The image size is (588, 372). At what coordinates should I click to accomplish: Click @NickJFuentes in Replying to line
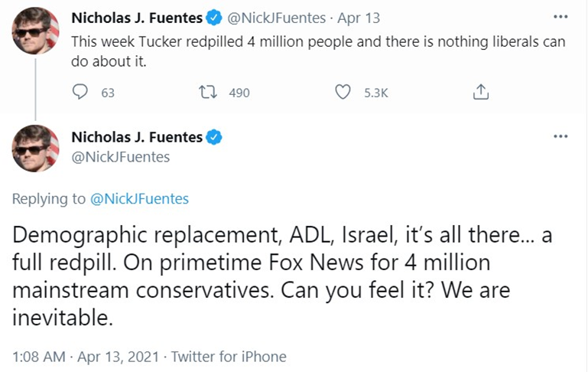click(140, 199)
